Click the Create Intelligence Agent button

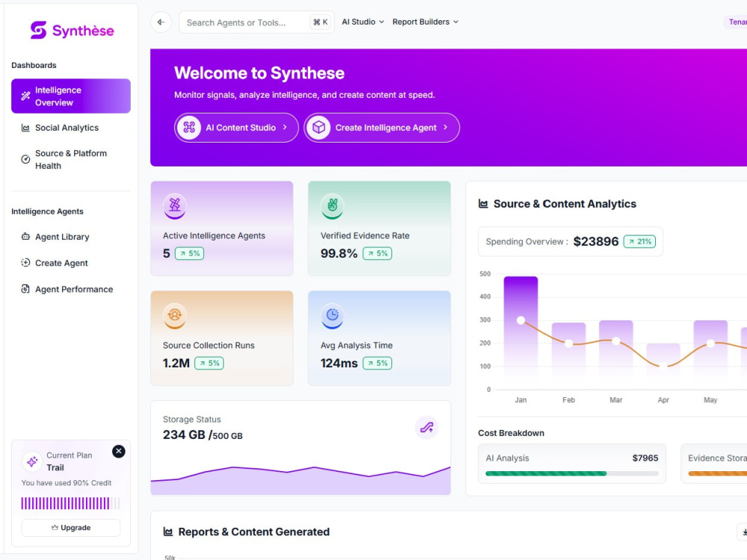tap(382, 128)
